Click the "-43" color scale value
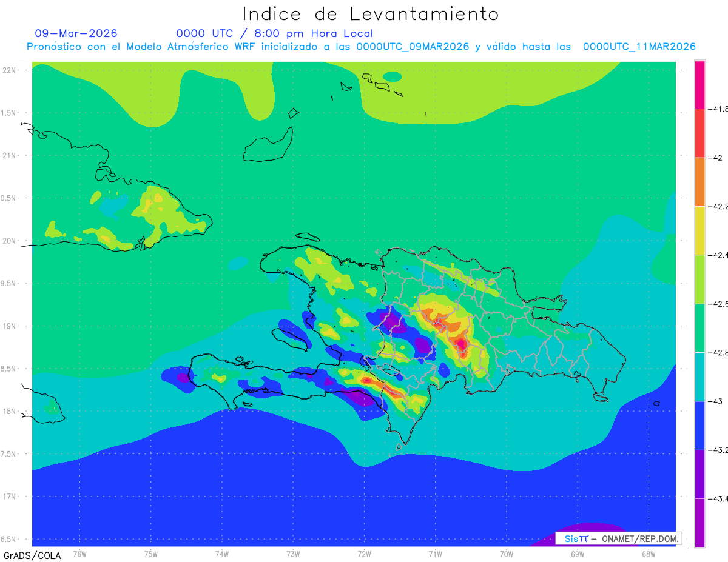Image resolution: width=728 pixels, height=562 pixels. (715, 401)
